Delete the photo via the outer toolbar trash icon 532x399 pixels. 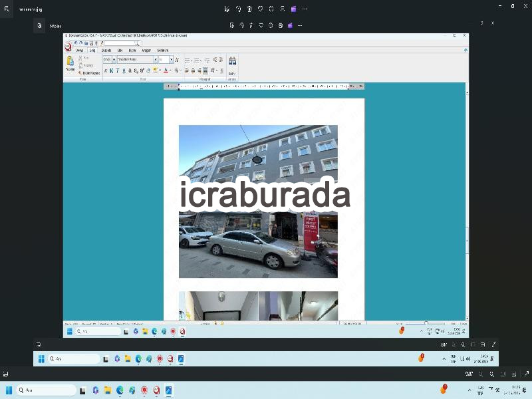click(x=249, y=9)
